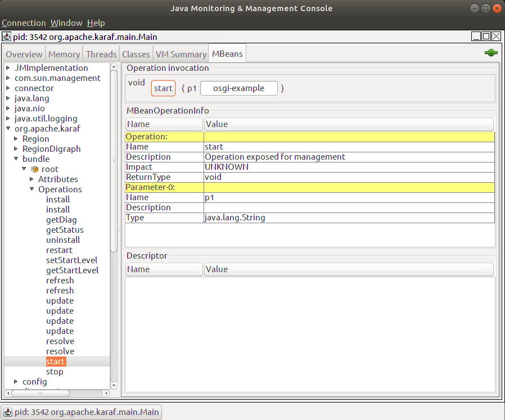Select the getDiag operation
The height and width of the screenshot is (420, 505).
(x=61, y=220)
